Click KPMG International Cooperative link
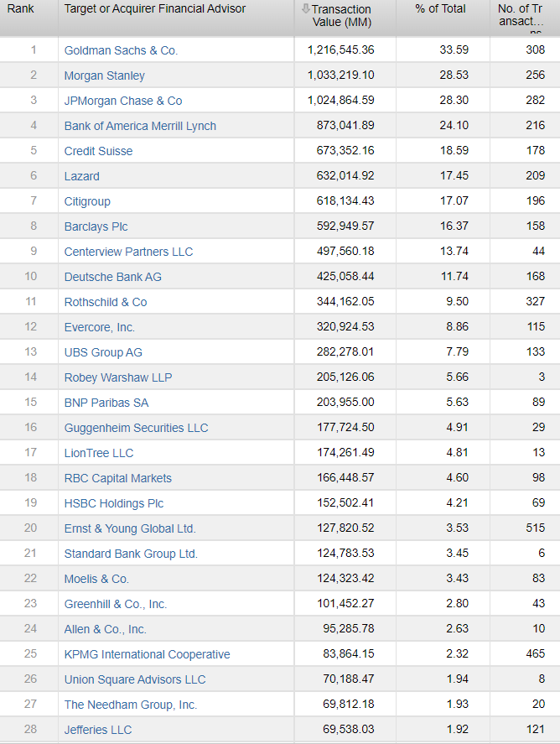This screenshot has height=744, width=560. click(147, 654)
